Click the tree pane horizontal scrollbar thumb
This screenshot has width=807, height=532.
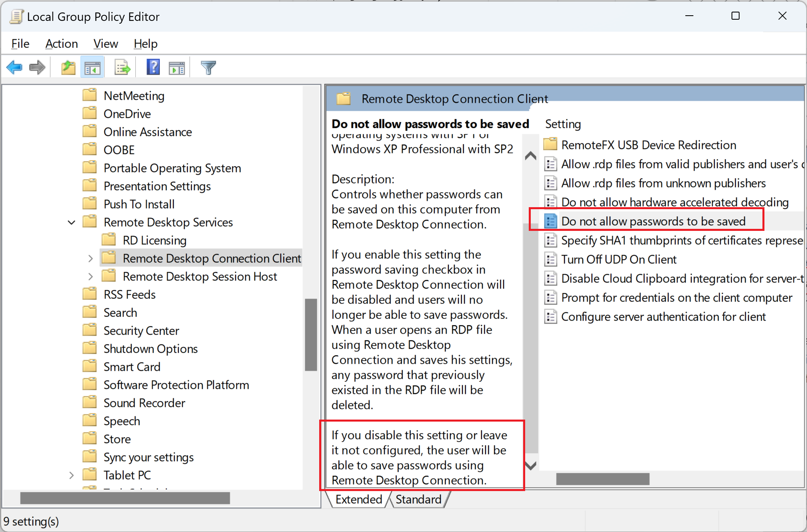(x=125, y=498)
